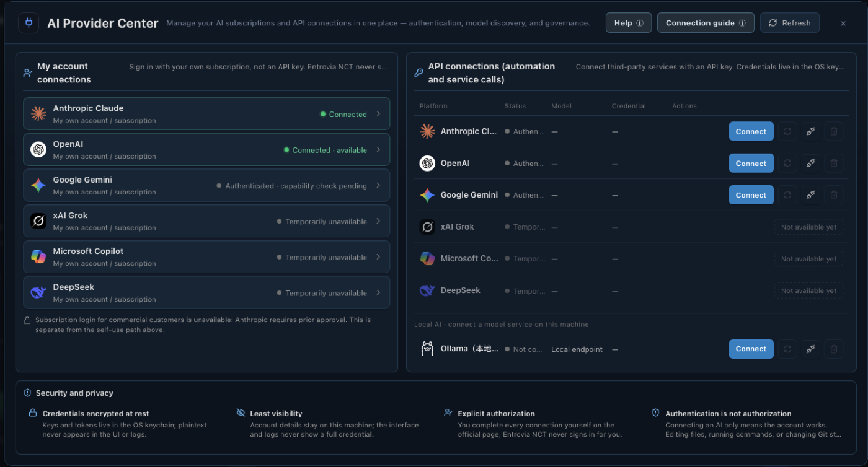Connect the Google Gemini API platform

point(751,195)
